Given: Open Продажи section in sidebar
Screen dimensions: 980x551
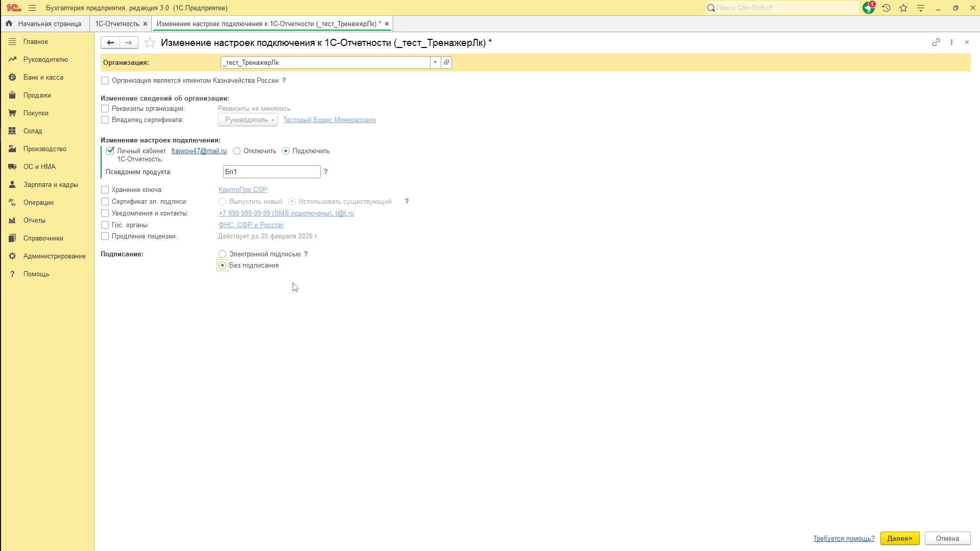Looking at the screenshot, I should 47,95.
